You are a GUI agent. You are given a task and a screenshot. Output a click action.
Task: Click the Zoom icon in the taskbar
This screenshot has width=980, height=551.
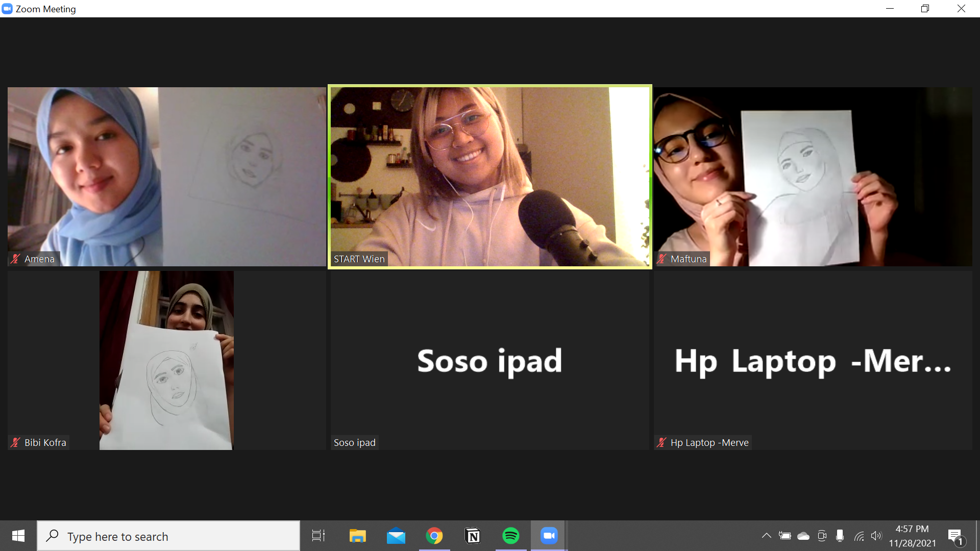(549, 536)
